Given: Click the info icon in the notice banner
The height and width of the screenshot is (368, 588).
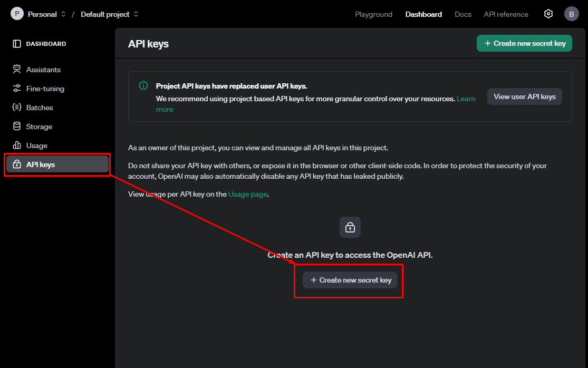Looking at the screenshot, I should tap(143, 85).
